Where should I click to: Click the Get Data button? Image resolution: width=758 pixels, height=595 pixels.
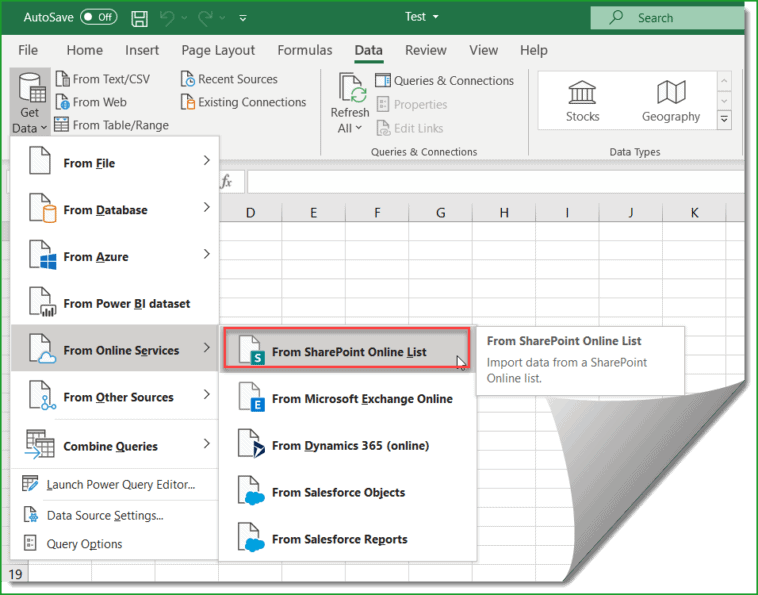(30, 102)
